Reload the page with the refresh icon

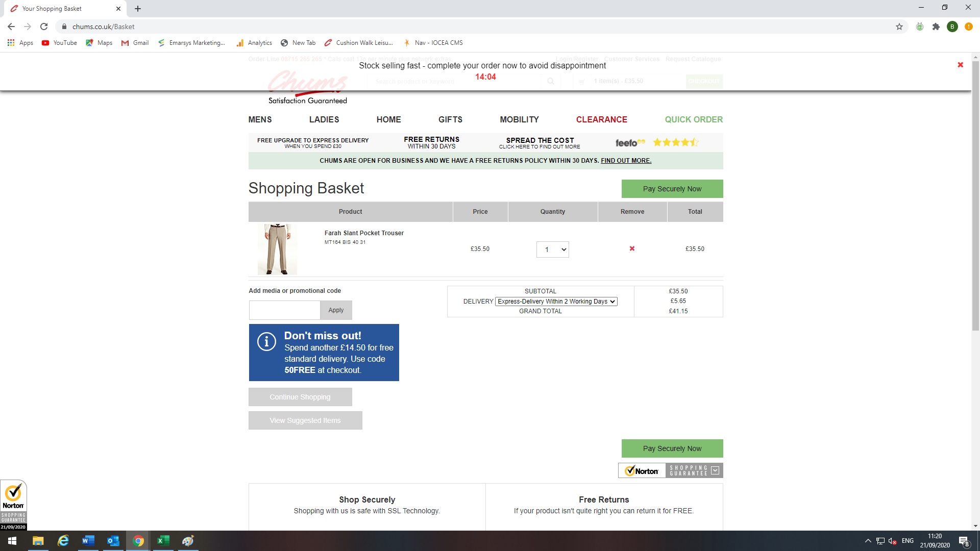point(44,27)
